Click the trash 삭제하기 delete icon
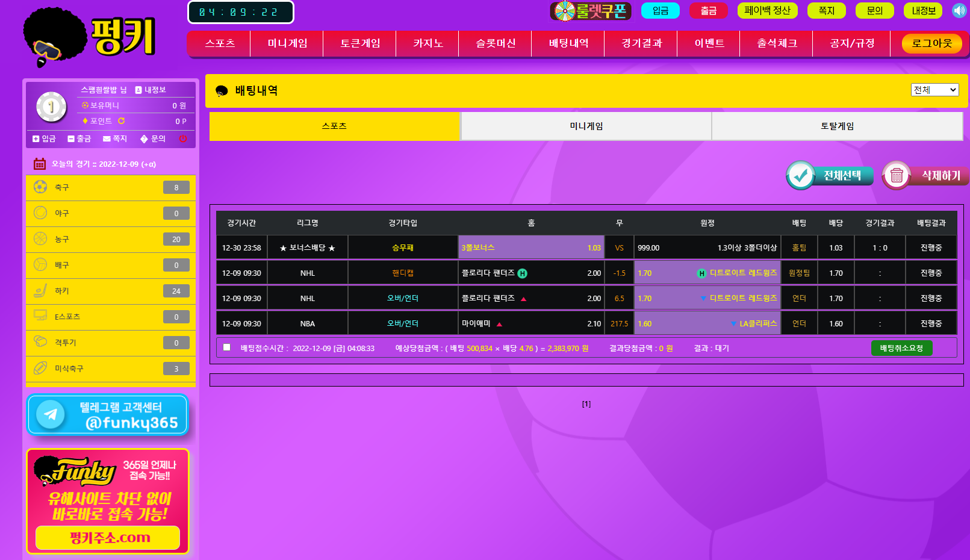The height and width of the screenshot is (560, 970). (x=897, y=176)
